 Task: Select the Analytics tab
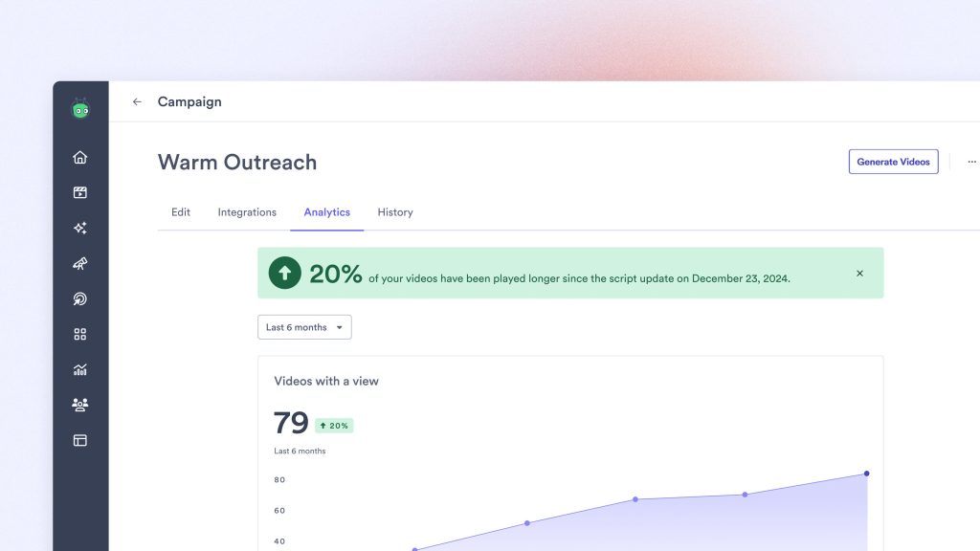(x=326, y=212)
